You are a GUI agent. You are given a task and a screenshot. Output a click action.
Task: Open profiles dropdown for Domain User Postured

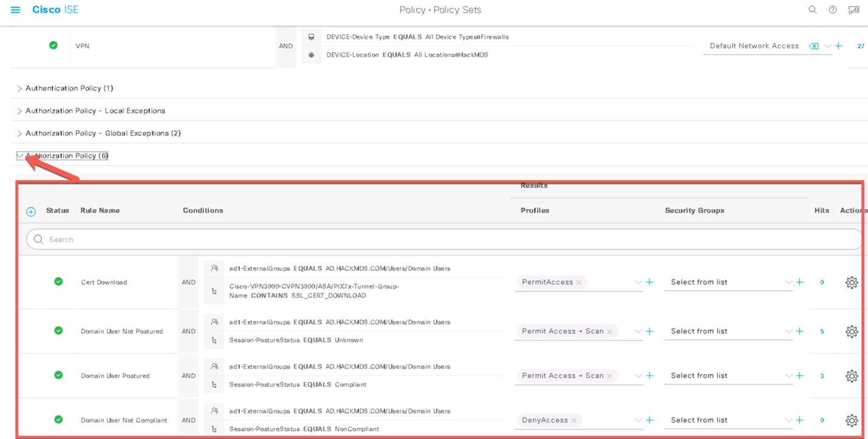coord(638,376)
